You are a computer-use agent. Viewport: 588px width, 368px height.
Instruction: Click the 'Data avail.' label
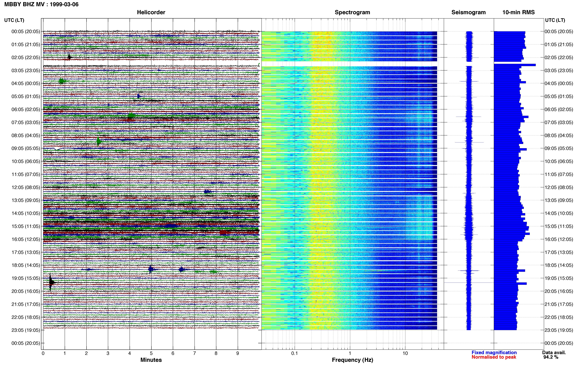(x=554, y=352)
